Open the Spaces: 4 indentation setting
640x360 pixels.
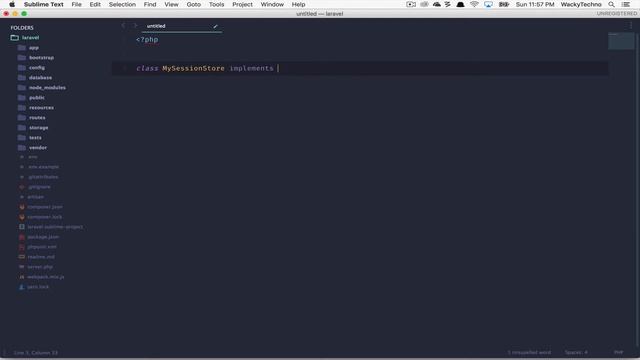pyautogui.click(x=576, y=353)
